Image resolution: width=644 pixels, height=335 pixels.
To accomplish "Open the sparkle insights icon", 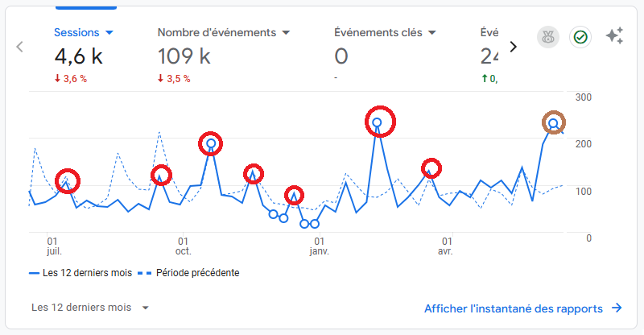I will (614, 36).
